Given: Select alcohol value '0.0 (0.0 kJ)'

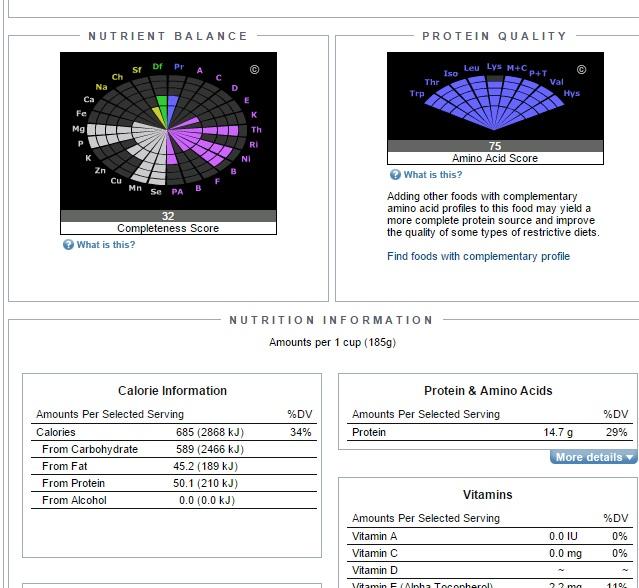Looking at the screenshot, I should tap(207, 500).
